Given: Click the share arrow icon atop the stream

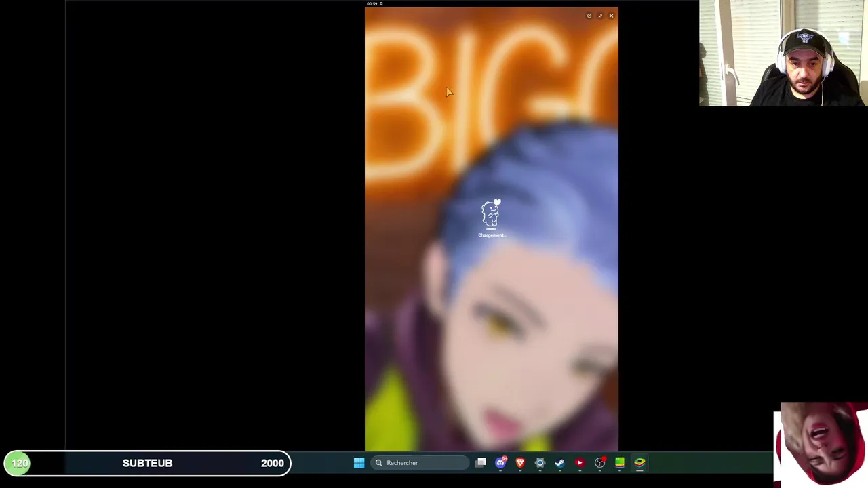Looking at the screenshot, I should (x=589, y=16).
